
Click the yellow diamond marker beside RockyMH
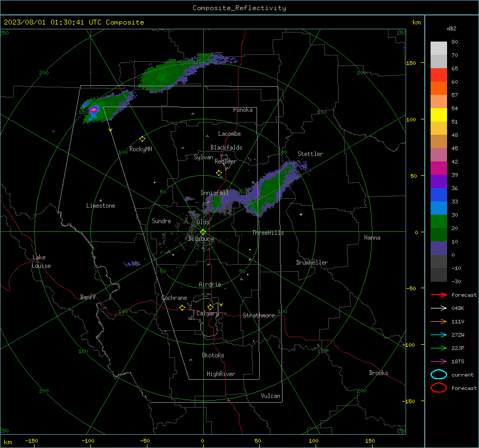click(142, 139)
